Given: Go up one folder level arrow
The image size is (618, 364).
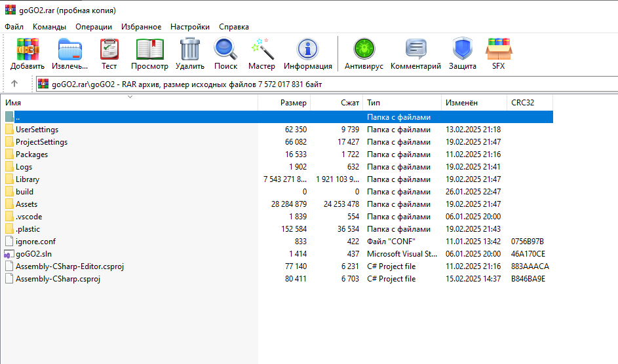Looking at the screenshot, I should (x=14, y=84).
